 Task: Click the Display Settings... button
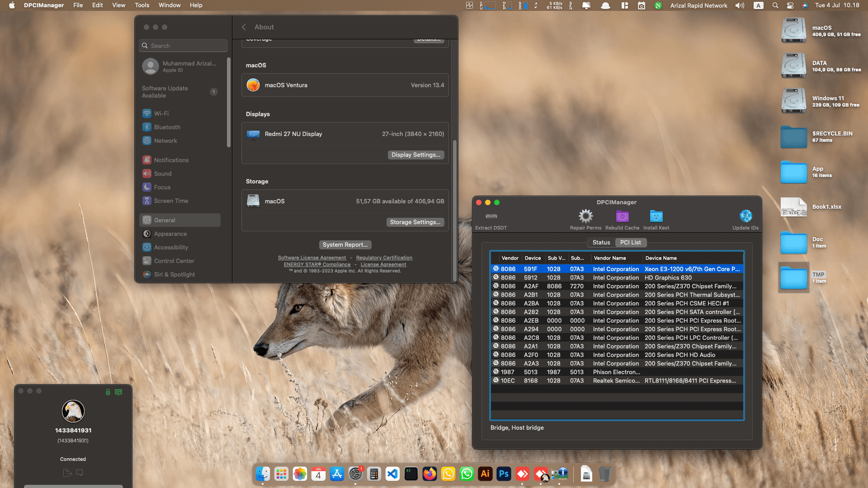pos(416,155)
